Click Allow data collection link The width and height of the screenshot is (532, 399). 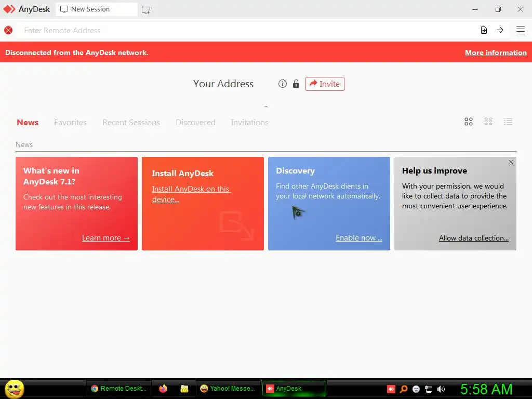click(474, 238)
